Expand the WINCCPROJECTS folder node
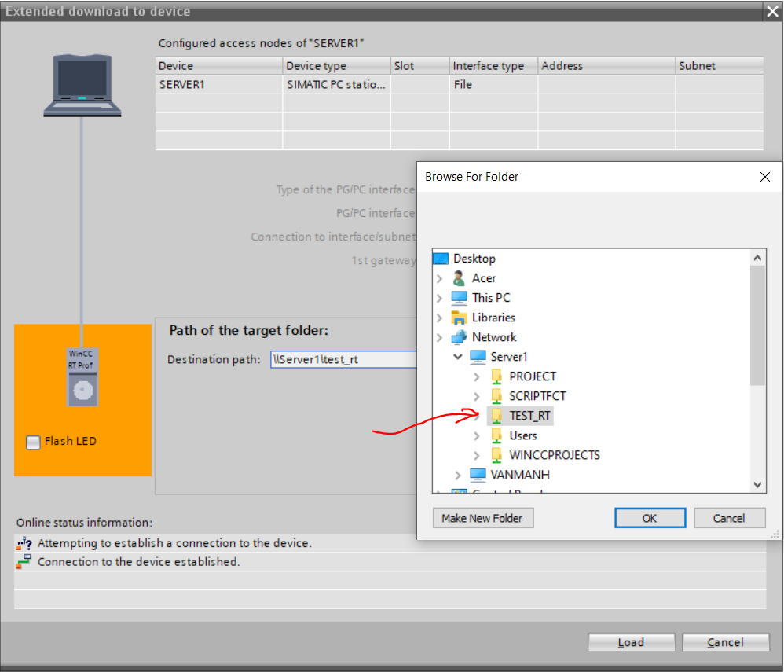Image resolution: width=784 pixels, height=672 pixels. [477, 455]
